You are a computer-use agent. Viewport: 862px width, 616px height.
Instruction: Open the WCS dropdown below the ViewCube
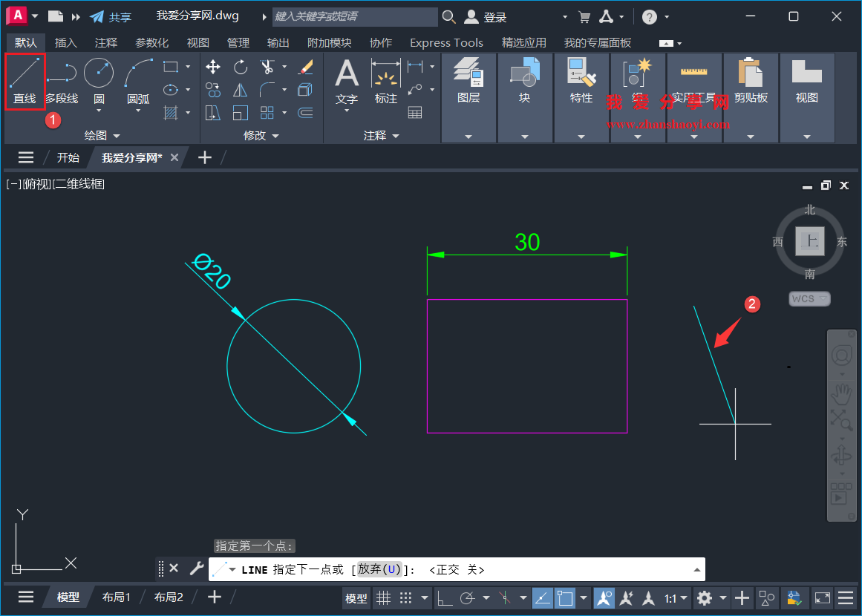point(809,298)
